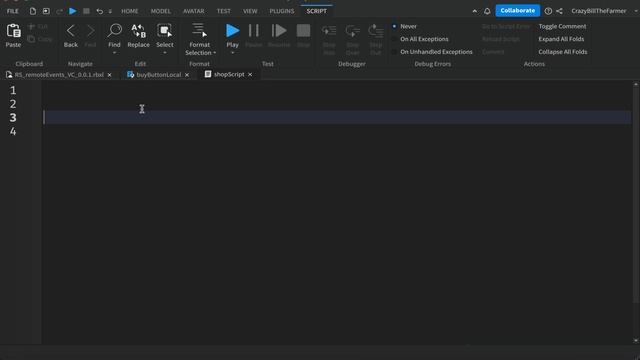Click the blue Collaborate button
640x360 pixels.
518,11
